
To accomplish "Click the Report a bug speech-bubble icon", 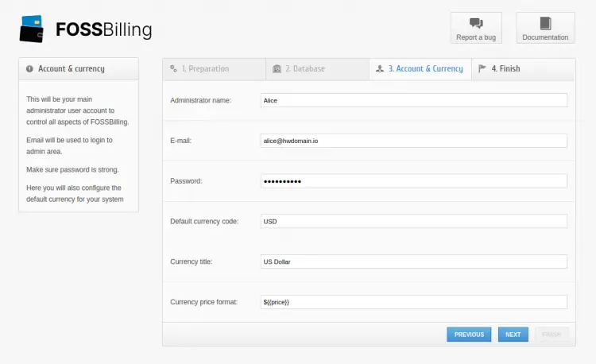I will 476,23.
